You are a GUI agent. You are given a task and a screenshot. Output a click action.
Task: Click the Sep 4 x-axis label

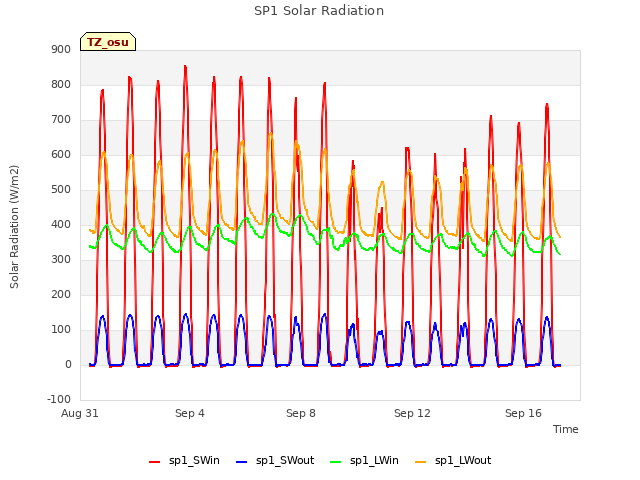(x=190, y=413)
